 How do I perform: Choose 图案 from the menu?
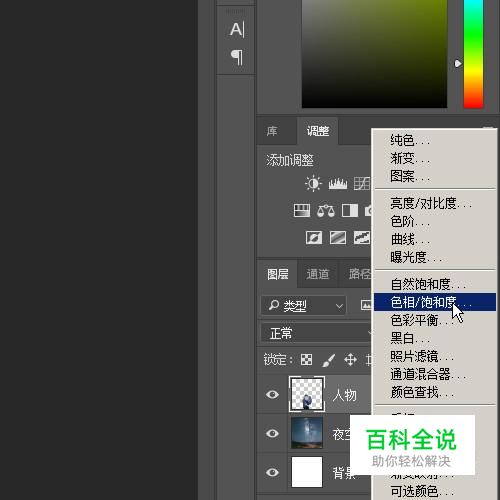(x=435, y=176)
